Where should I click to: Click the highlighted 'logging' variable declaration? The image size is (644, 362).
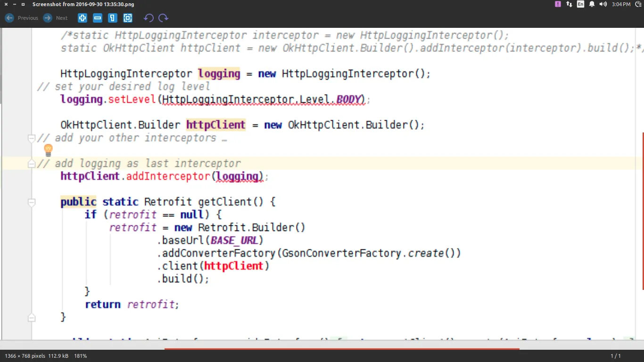(x=219, y=74)
